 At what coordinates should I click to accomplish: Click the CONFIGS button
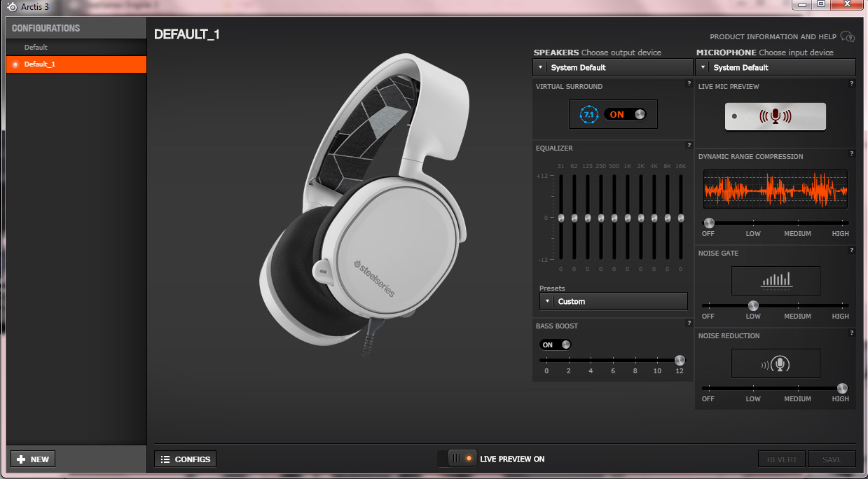coord(186,459)
